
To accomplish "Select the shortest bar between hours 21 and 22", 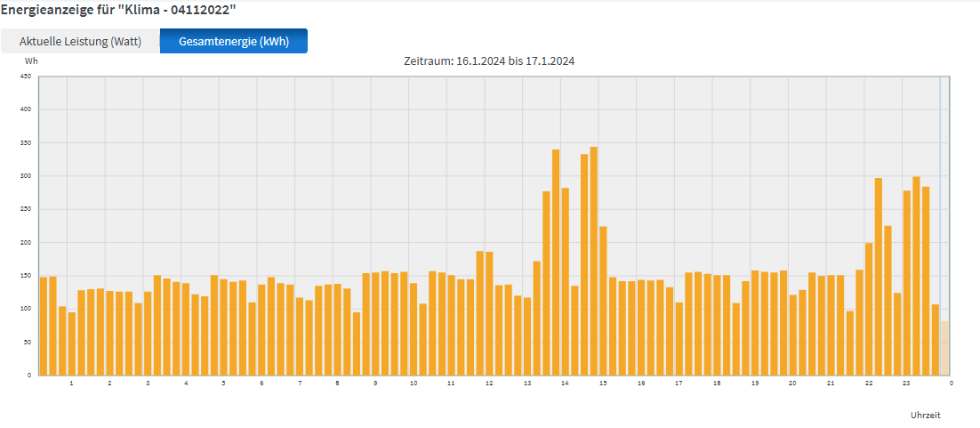I will [x=849, y=343].
